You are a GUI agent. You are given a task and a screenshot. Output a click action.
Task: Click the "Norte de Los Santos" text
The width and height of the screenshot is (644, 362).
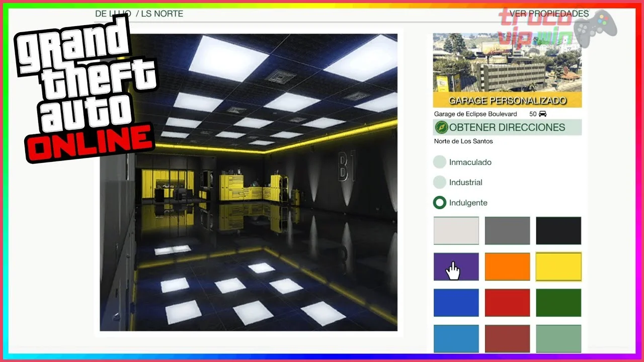pyautogui.click(x=463, y=141)
